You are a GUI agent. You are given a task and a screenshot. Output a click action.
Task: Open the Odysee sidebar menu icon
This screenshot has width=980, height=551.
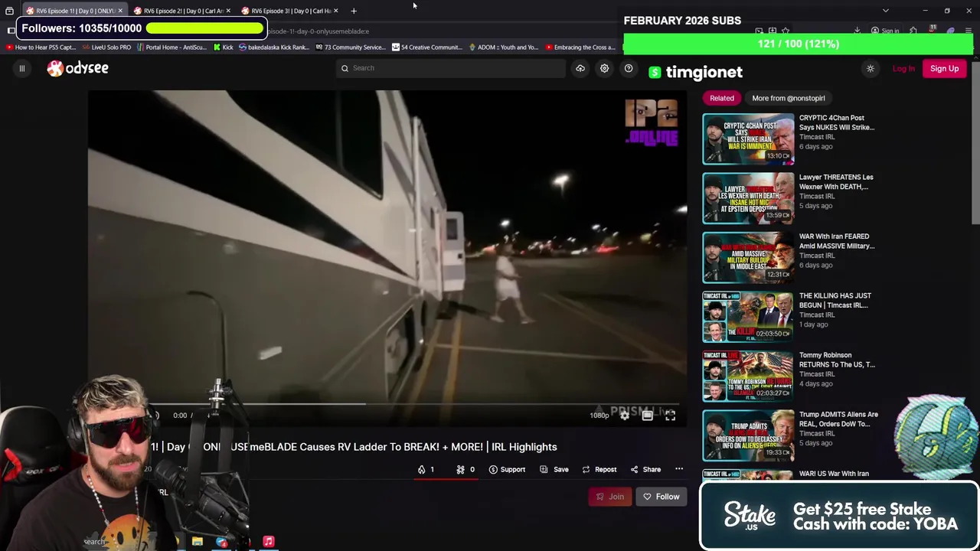tap(21, 68)
